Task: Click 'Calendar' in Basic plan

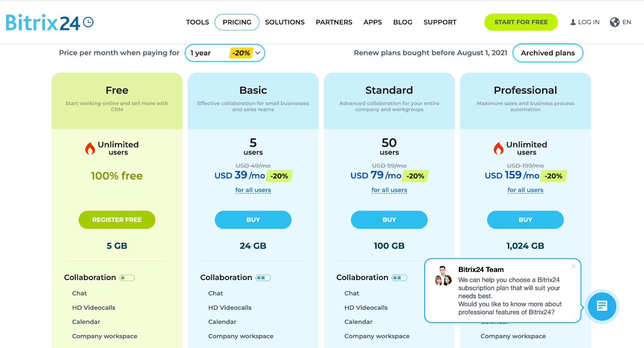Action: tap(222, 322)
